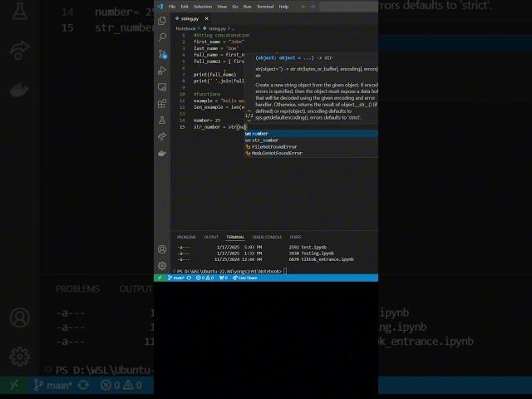Switch to the TERMINAL panel tab
Screen dimensions: 532x399
235,237
